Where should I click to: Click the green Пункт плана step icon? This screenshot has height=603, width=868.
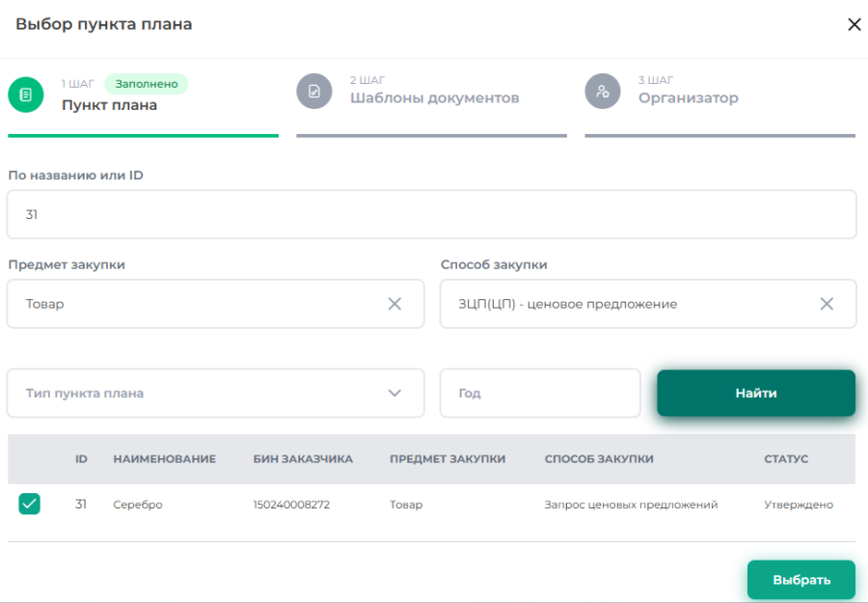(x=26, y=94)
